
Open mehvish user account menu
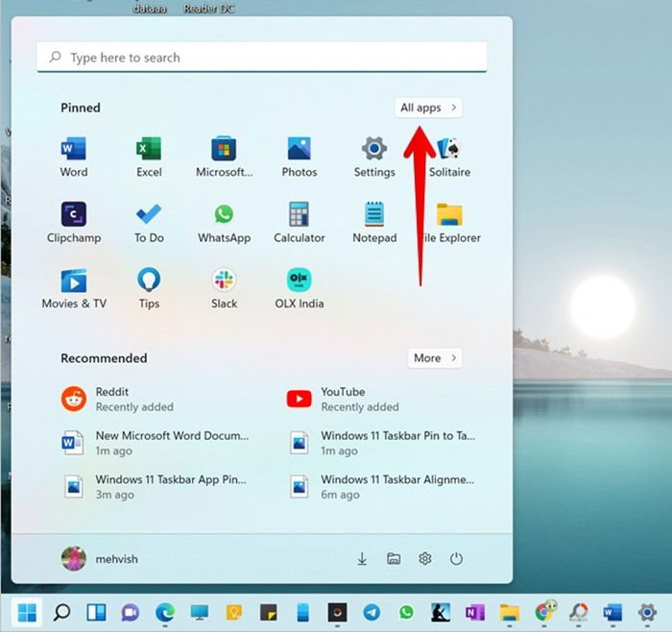(100, 559)
